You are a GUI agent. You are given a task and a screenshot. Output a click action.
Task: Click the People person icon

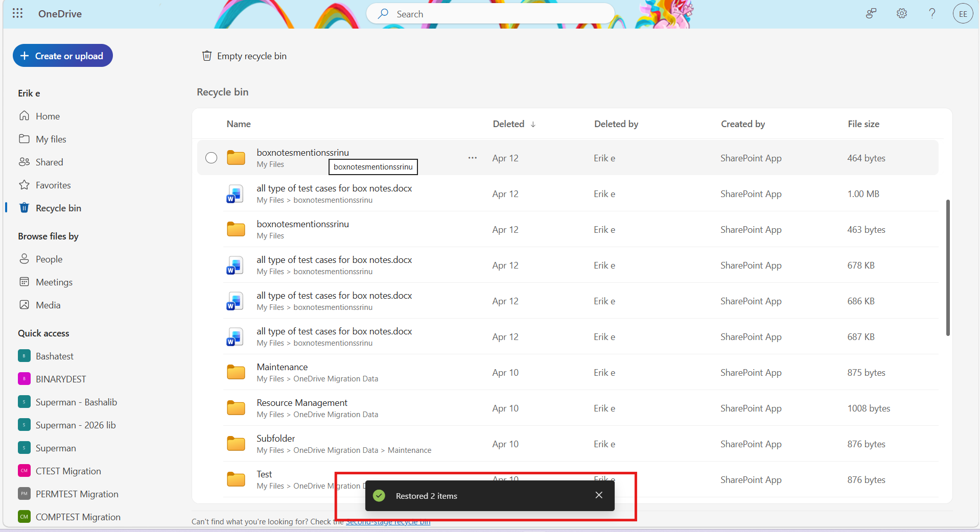tap(24, 259)
